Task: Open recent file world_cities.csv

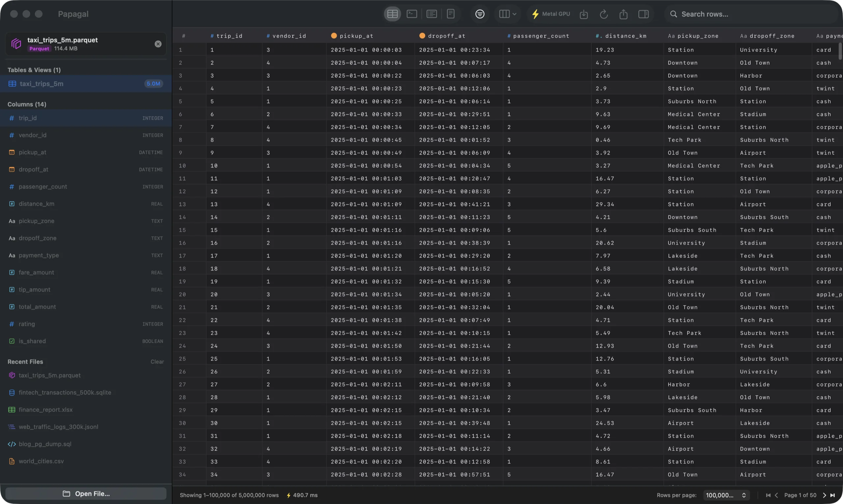Action: 86,461
